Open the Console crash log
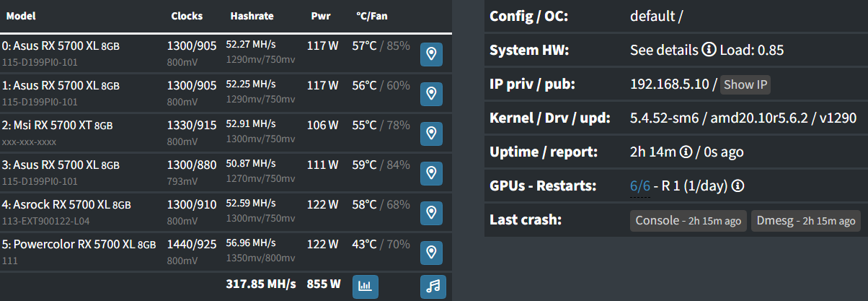The height and width of the screenshot is (301, 868). tap(688, 221)
